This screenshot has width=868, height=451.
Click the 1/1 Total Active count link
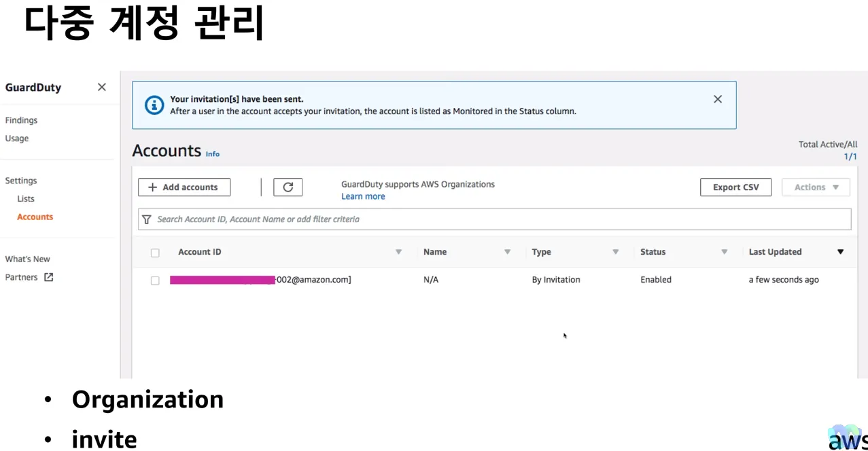(850, 156)
